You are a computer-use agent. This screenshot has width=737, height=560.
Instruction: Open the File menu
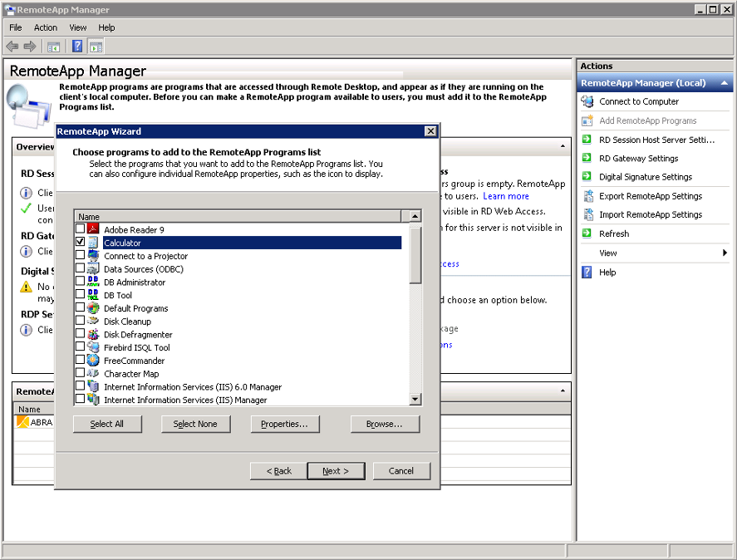point(16,27)
